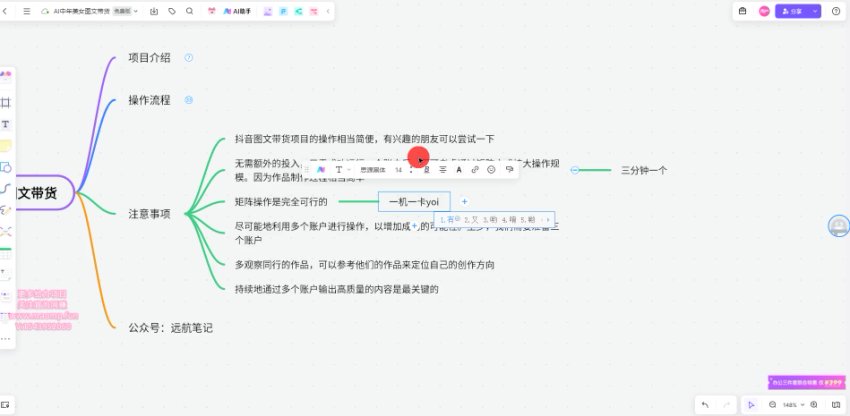Open the export/download icon in top toolbar

coord(154,11)
